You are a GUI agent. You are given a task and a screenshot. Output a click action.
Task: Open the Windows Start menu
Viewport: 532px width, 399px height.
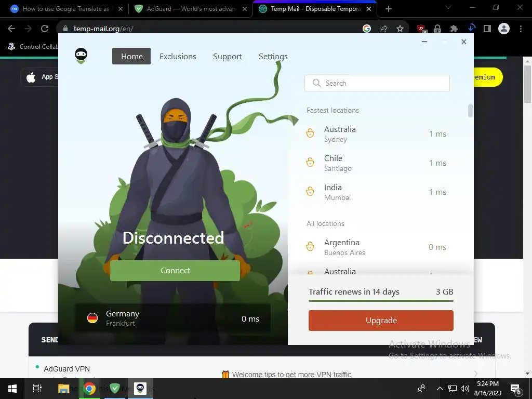coord(12,389)
